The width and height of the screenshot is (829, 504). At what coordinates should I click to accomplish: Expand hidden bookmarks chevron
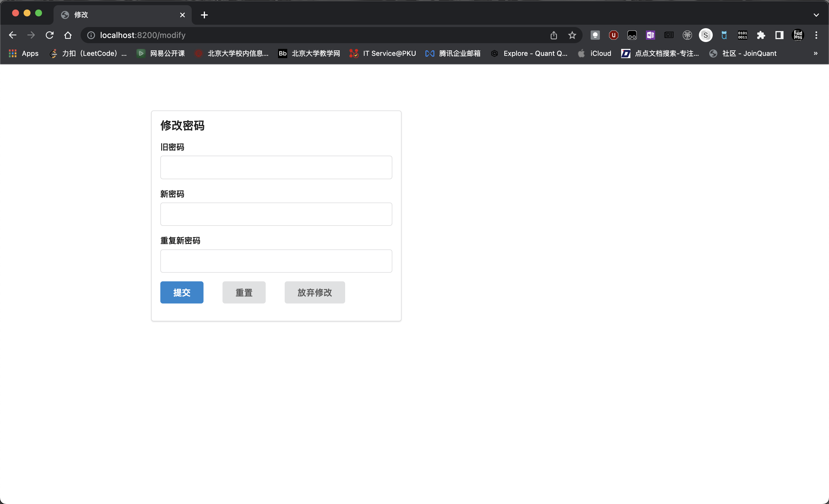click(x=815, y=53)
